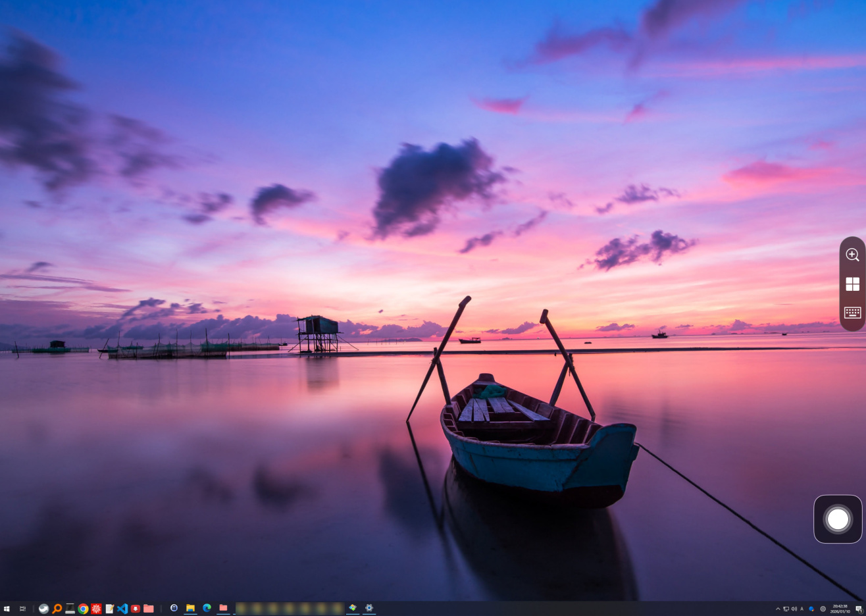Open the notepad with pencil app
The height and width of the screenshot is (616, 866).
(x=109, y=609)
